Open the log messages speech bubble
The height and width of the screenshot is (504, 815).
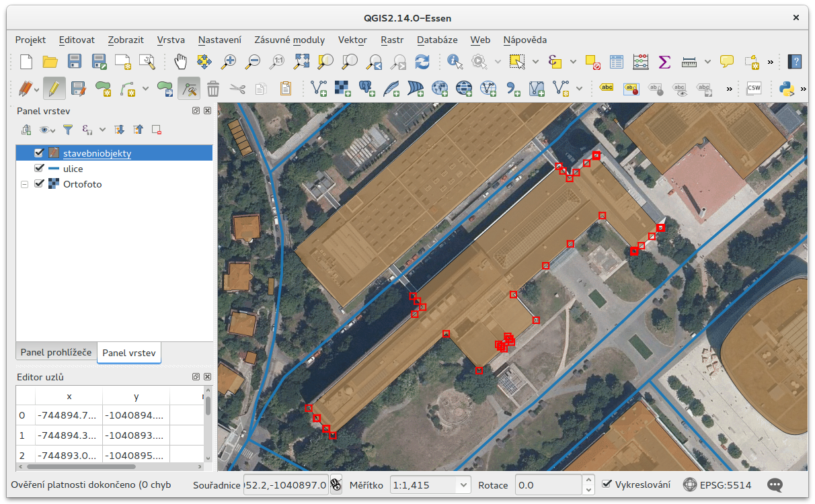click(775, 485)
